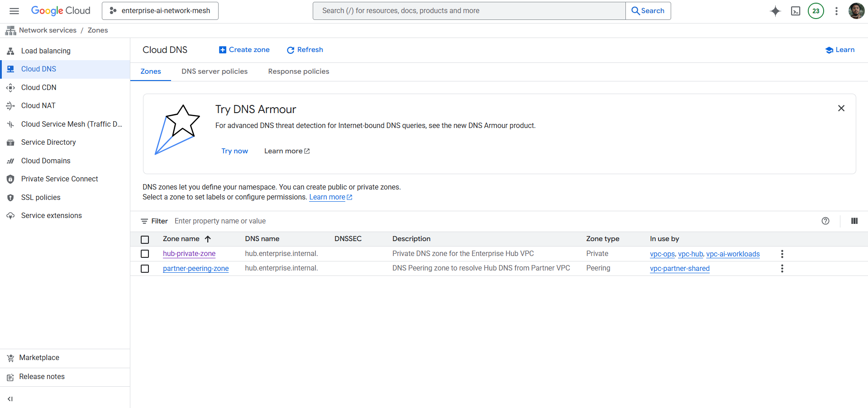Open the vpc-partner-shared network link
The width and height of the screenshot is (868, 408).
pos(680,269)
